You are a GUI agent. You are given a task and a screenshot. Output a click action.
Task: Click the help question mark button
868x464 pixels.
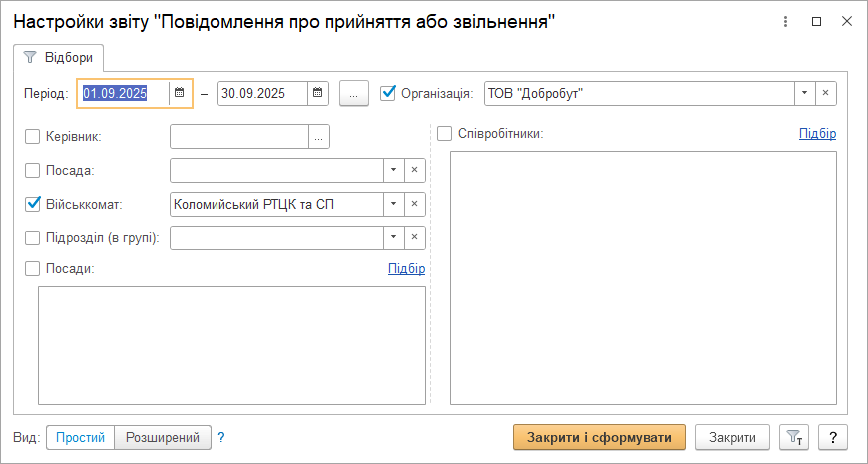click(832, 437)
